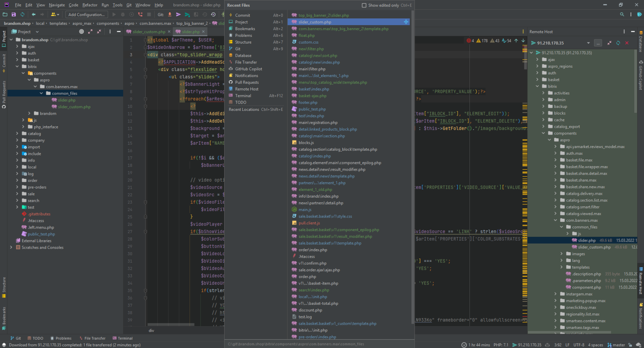Click the PHP: 7.1 language level status

coord(501,345)
